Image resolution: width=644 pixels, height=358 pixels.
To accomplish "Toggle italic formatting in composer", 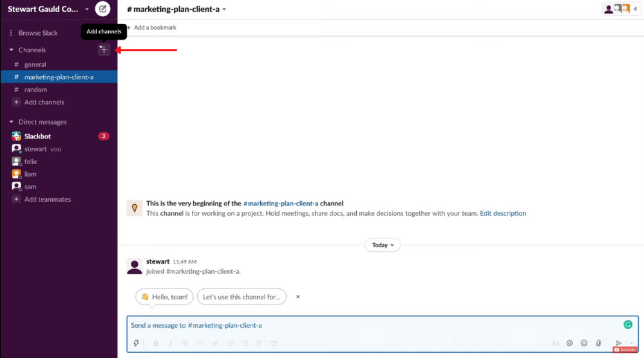I will (171, 343).
